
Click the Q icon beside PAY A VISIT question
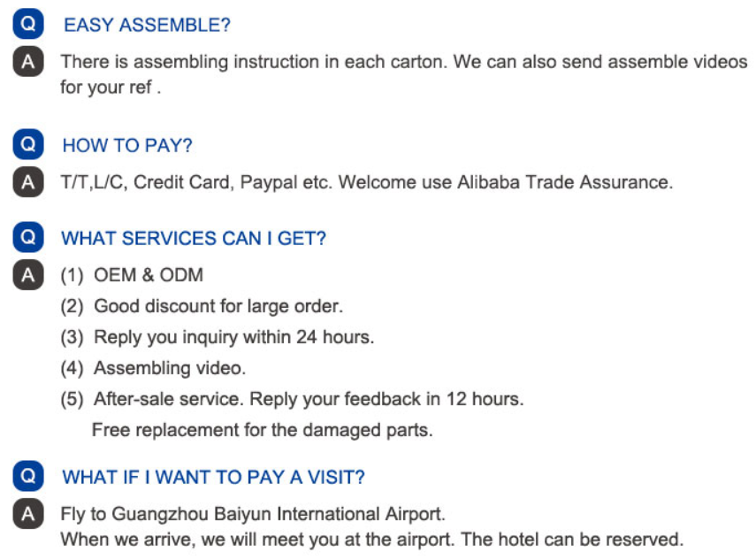tap(28, 476)
